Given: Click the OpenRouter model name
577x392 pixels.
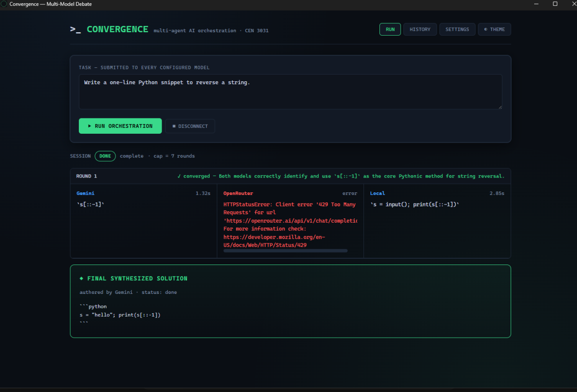Looking at the screenshot, I should (238, 193).
